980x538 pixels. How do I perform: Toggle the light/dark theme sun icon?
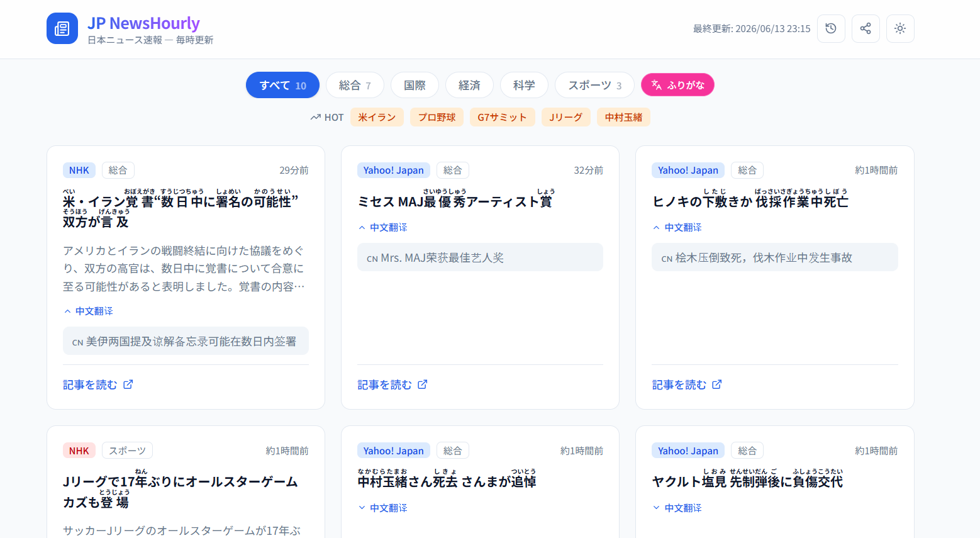(900, 28)
